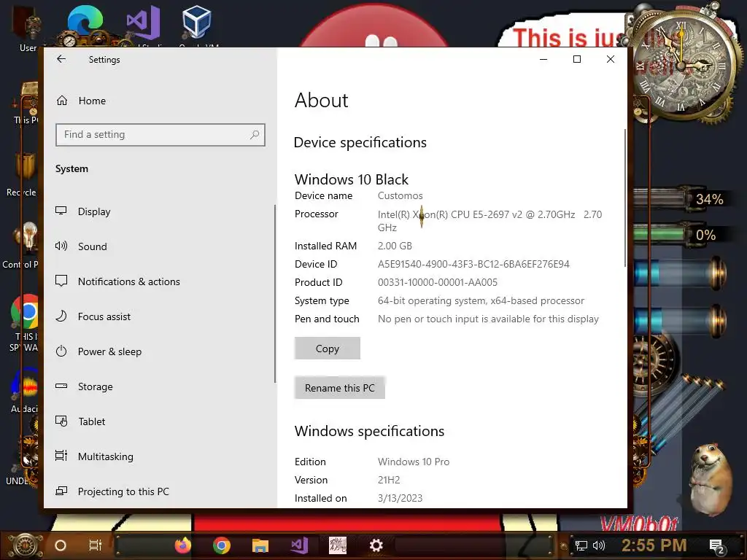Click the search magnifier icon in Settings
Viewport: 747px width, 560px height.
(x=255, y=135)
